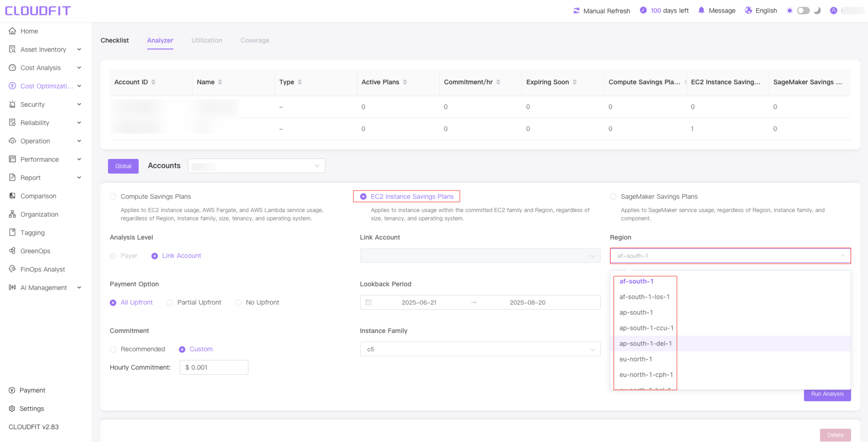Expand Security menu chevron
The image size is (868, 442).
79,104
